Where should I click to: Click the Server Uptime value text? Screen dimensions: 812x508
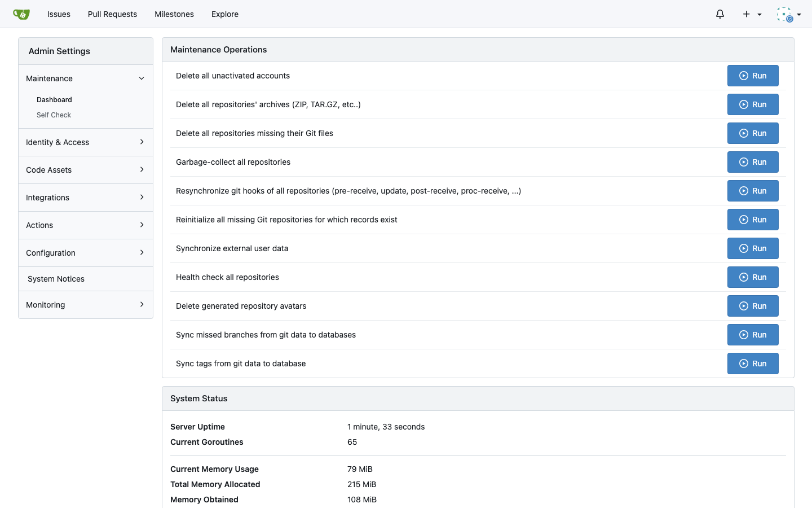(x=386, y=427)
